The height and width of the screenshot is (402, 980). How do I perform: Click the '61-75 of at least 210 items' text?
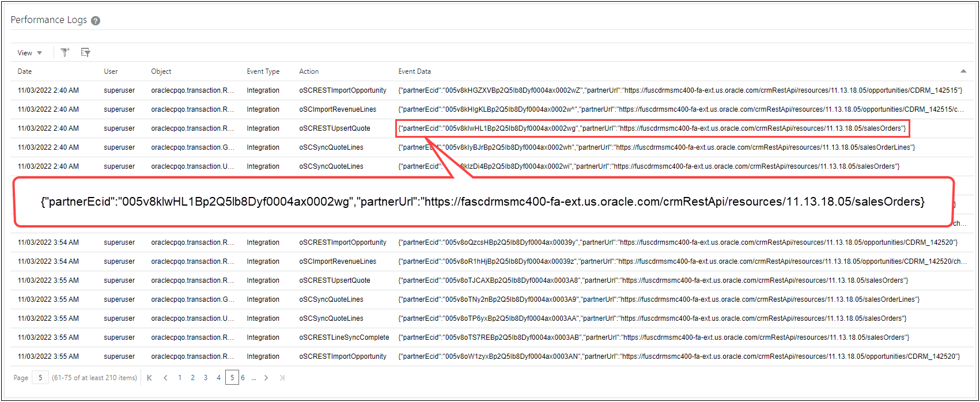tap(94, 378)
